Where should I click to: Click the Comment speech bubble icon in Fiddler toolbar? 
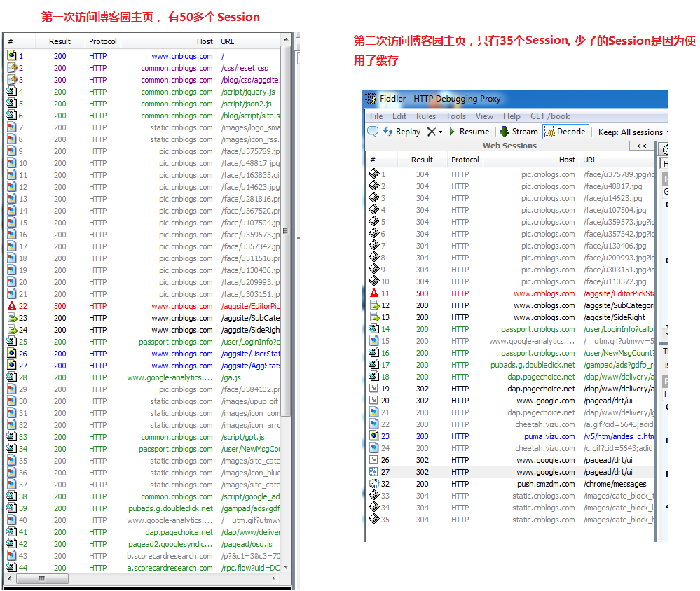pyautogui.click(x=373, y=132)
